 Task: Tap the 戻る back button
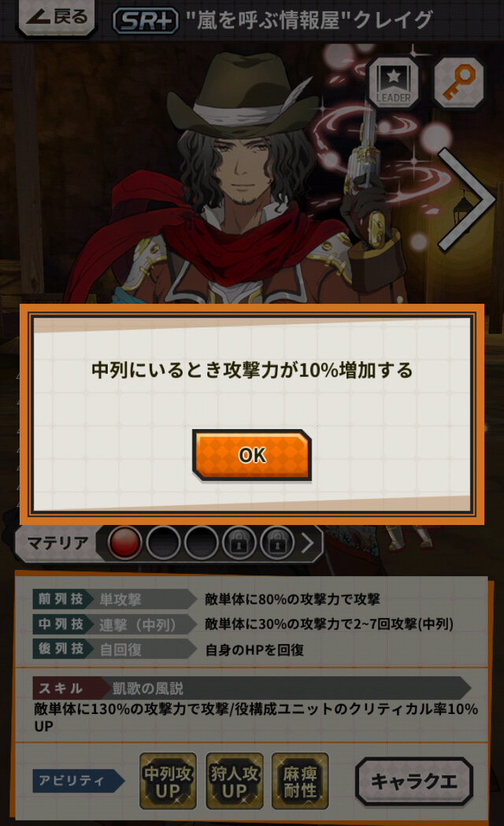[56, 17]
